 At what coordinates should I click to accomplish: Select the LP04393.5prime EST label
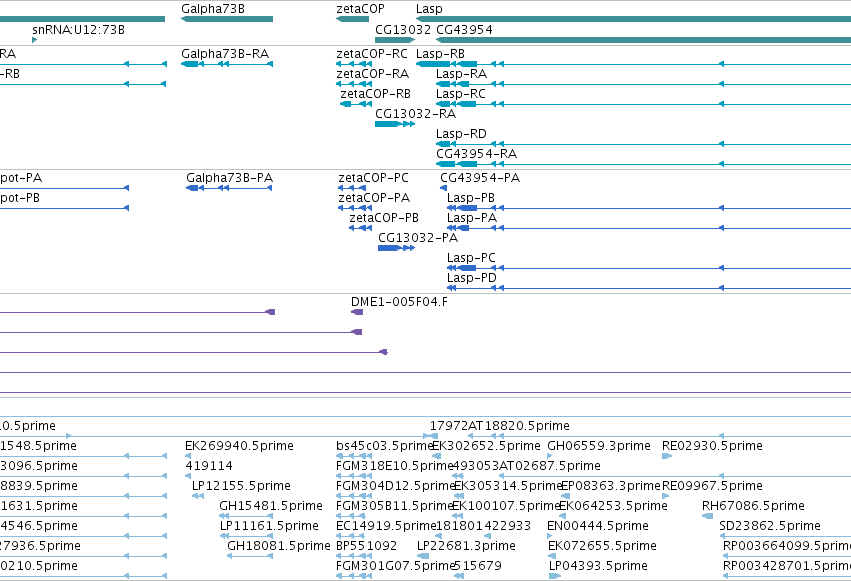point(598,566)
